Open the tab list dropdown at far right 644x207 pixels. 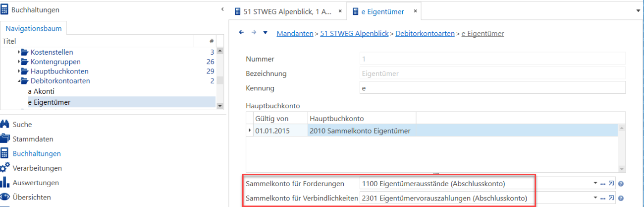pyautogui.click(x=638, y=10)
